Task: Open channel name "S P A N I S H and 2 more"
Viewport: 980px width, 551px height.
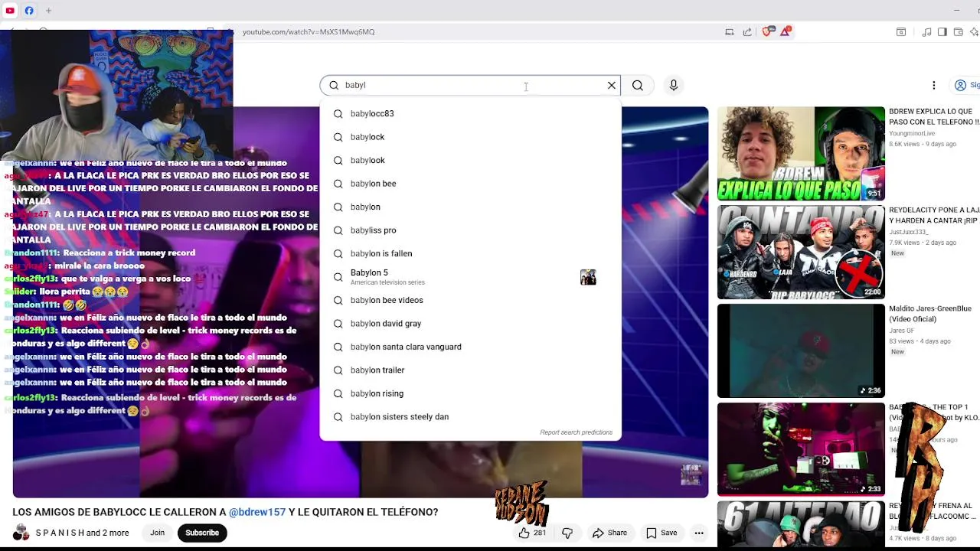Action: pyautogui.click(x=82, y=533)
